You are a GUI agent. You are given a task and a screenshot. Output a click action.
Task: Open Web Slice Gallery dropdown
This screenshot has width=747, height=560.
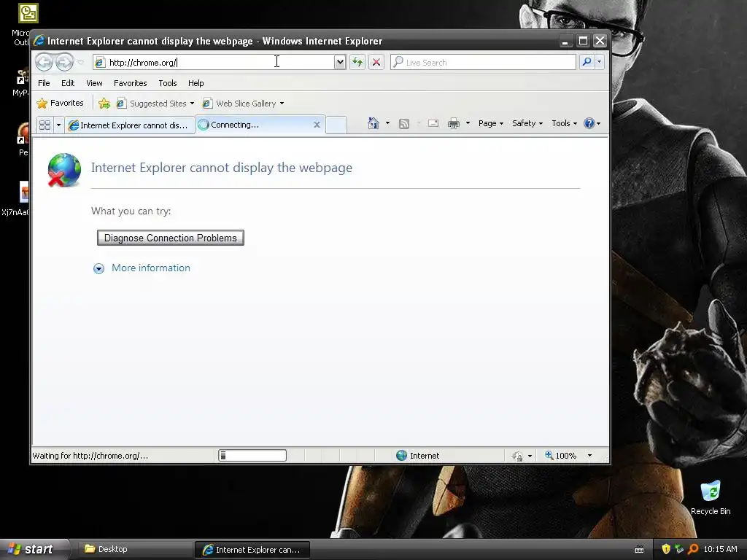point(243,104)
